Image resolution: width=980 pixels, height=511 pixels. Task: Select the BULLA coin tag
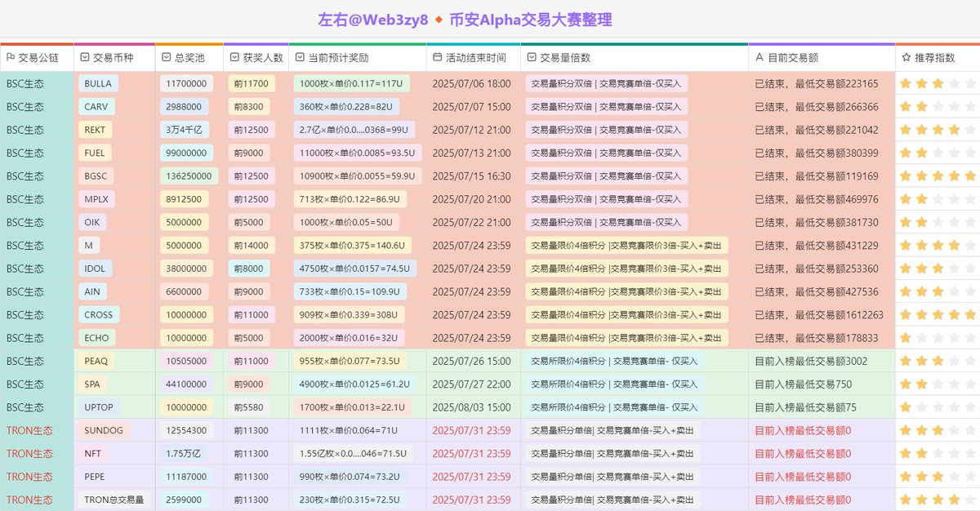[x=98, y=83]
